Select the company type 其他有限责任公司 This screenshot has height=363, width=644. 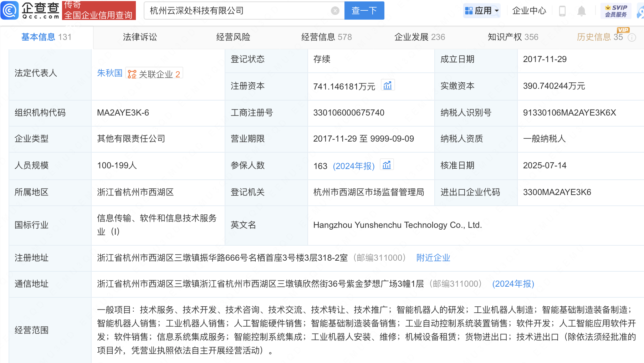[x=131, y=139]
